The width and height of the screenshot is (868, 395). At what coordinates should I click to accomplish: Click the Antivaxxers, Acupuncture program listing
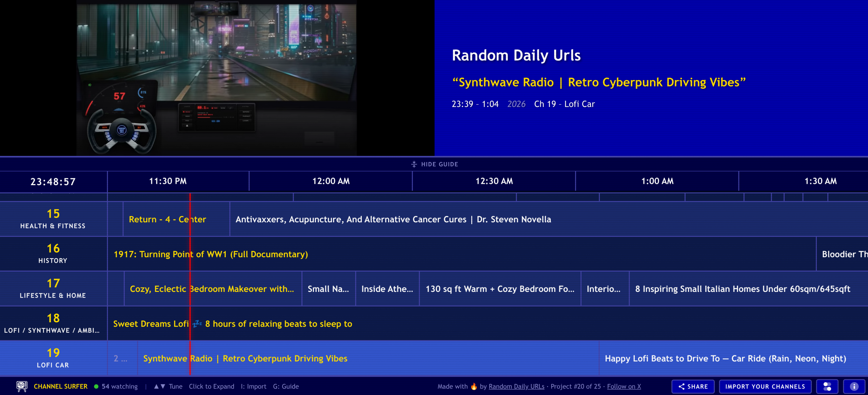393,219
